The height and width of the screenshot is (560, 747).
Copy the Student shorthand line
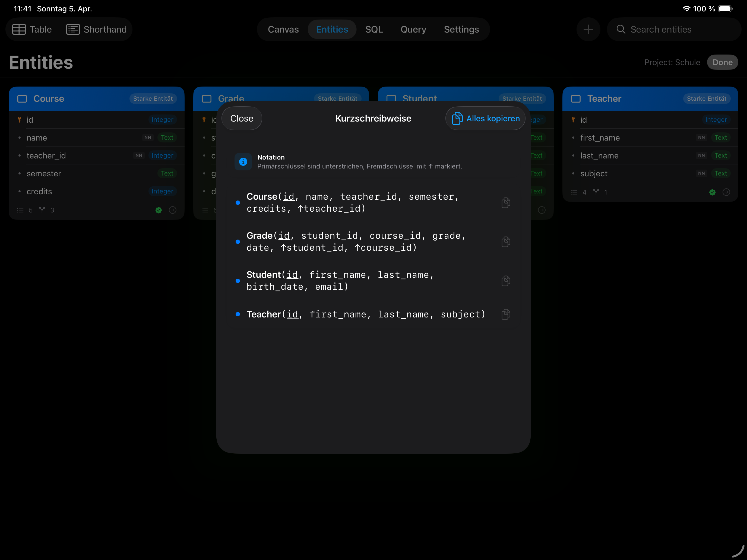click(505, 281)
